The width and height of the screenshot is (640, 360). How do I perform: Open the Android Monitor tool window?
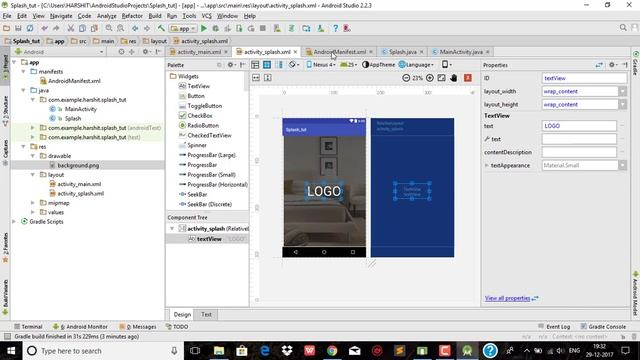[x=80, y=327]
